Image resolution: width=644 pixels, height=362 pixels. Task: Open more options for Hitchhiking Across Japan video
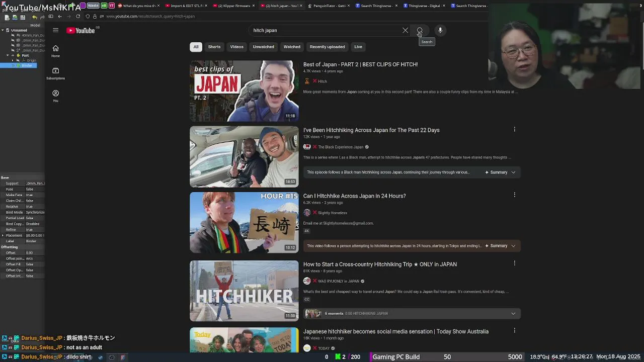click(514, 130)
